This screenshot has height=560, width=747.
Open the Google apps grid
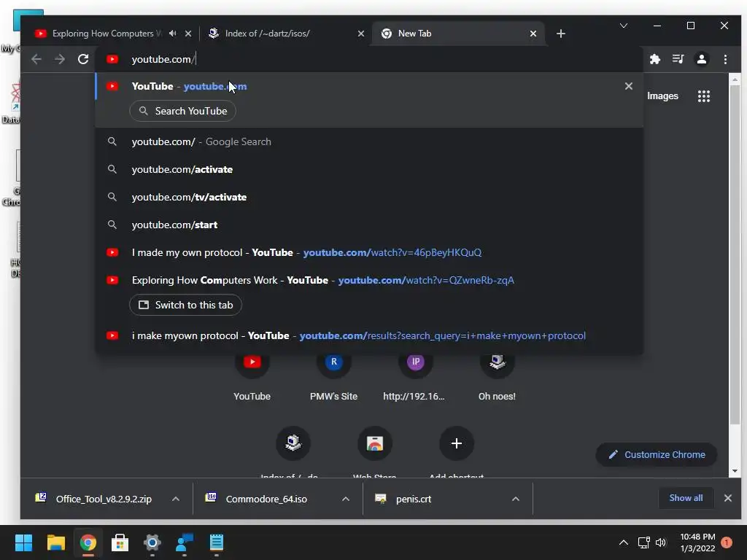point(704,96)
